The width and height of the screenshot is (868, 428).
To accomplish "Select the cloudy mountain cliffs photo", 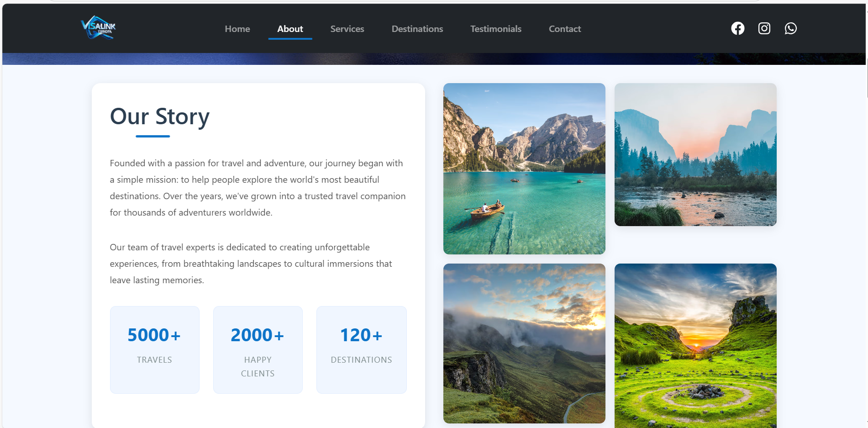I will [x=524, y=343].
